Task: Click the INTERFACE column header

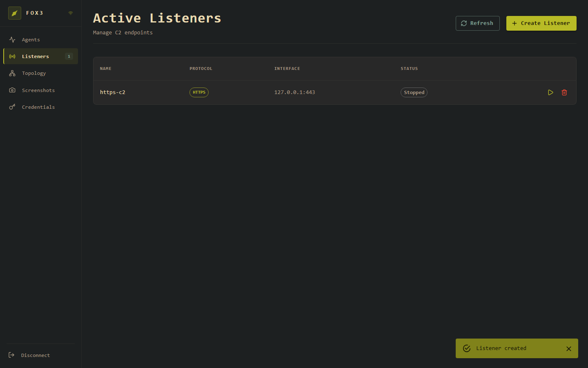Action: 287,69
